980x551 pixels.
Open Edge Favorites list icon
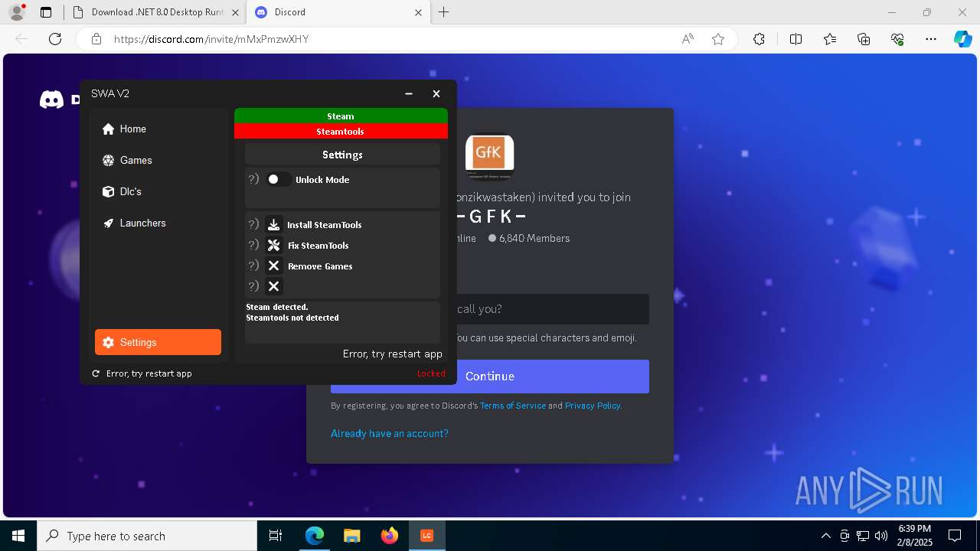pyautogui.click(x=830, y=39)
